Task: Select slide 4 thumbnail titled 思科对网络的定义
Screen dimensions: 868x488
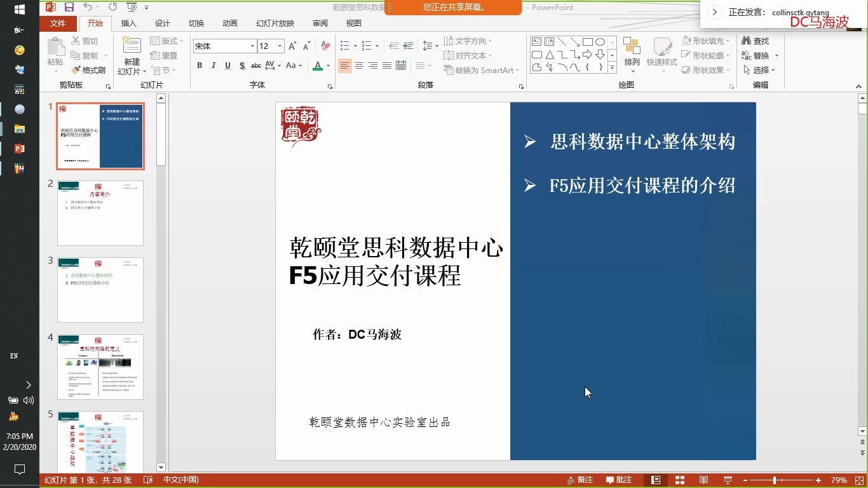Action: click(100, 367)
